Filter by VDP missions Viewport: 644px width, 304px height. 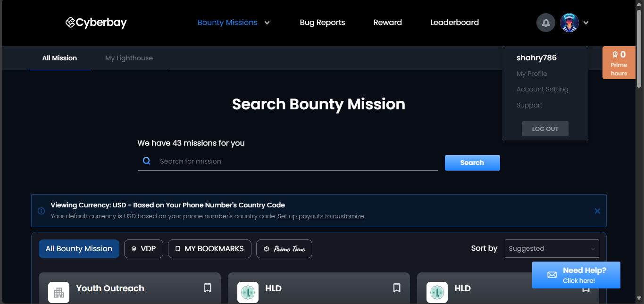(143, 248)
